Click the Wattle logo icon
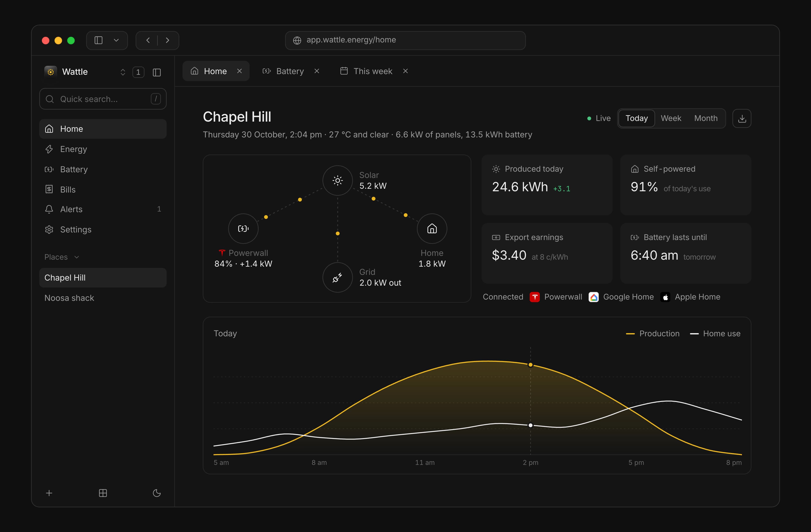Image resolution: width=811 pixels, height=532 pixels. (x=51, y=72)
